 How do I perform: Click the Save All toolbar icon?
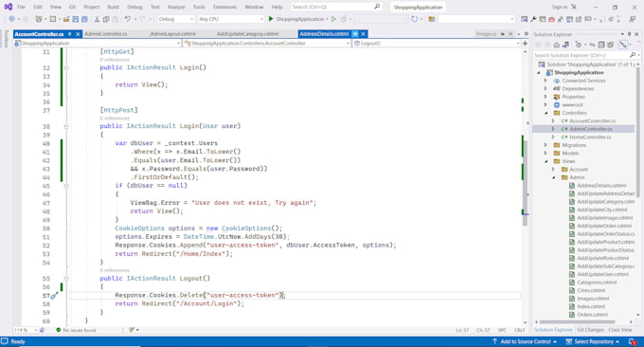click(x=84, y=19)
